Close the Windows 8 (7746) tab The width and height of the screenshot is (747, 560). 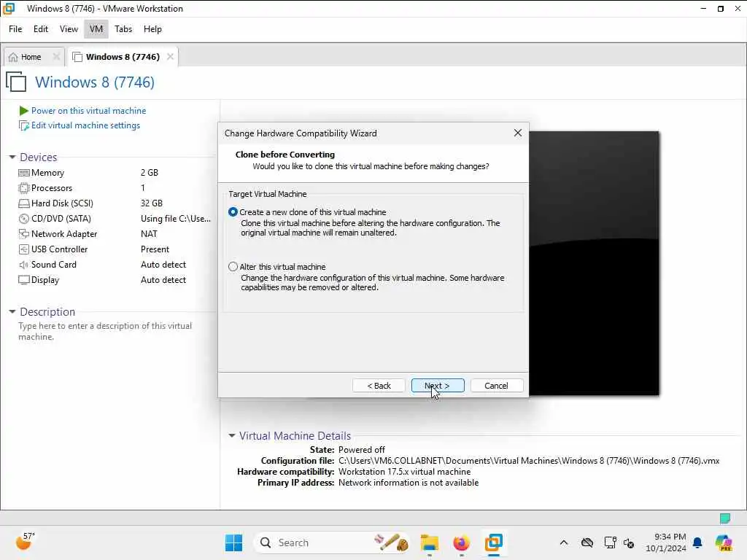pos(170,57)
